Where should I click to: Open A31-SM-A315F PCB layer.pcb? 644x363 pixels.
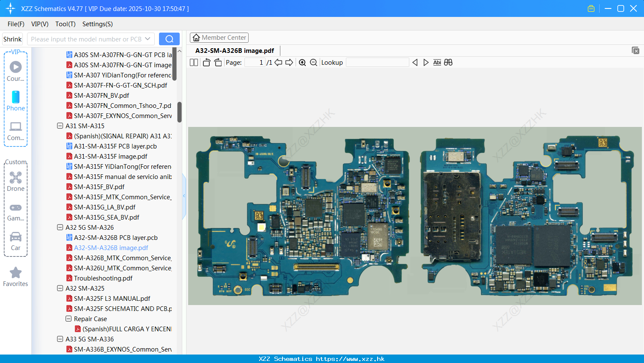pyautogui.click(x=115, y=146)
